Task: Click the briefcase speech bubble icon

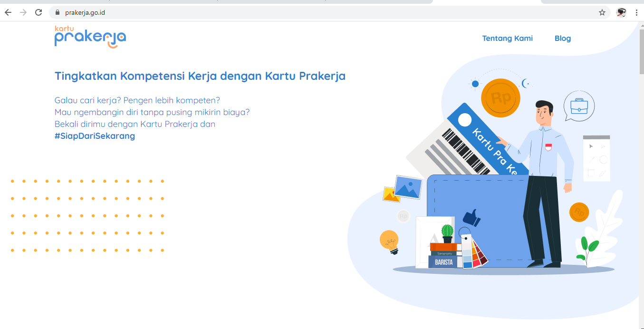Action: pyautogui.click(x=579, y=106)
